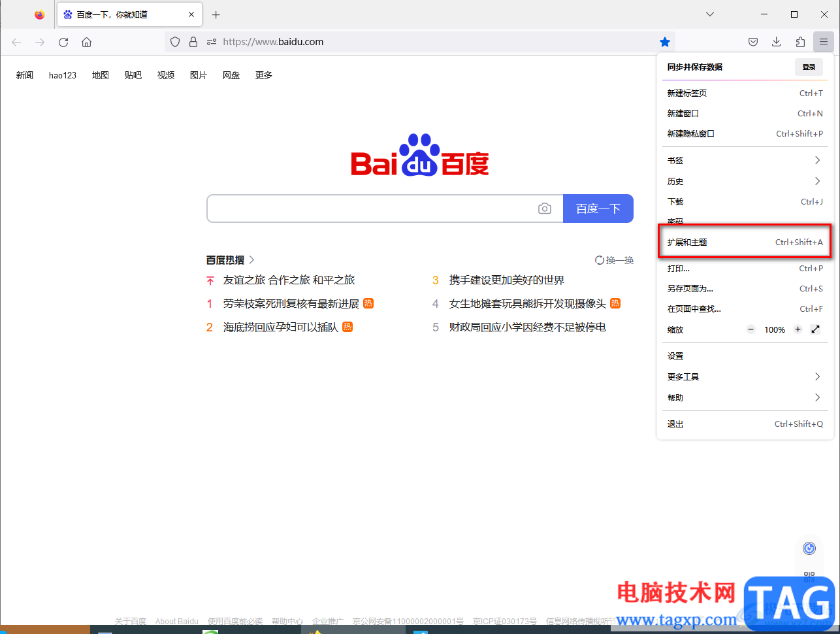This screenshot has height=634, width=840.
Task: Open hot search 财政局回应小学因经费不足被停电
Action: click(x=528, y=327)
